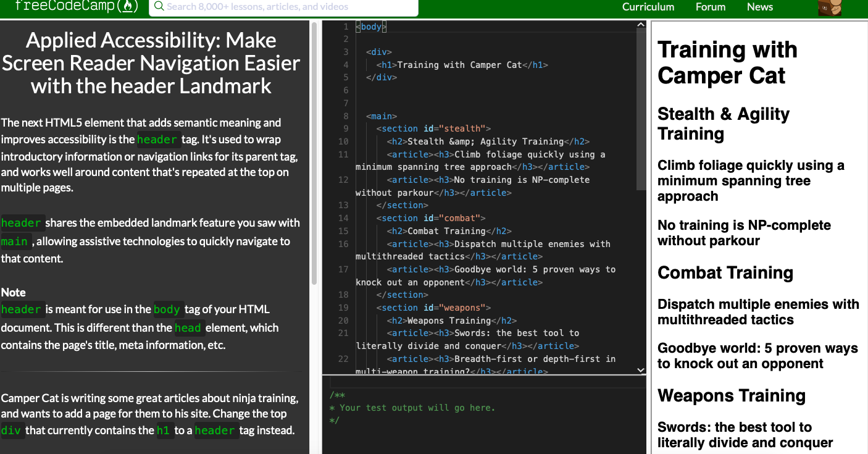The image size is (868, 454).
Task: Open the News section
Action: point(760,7)
